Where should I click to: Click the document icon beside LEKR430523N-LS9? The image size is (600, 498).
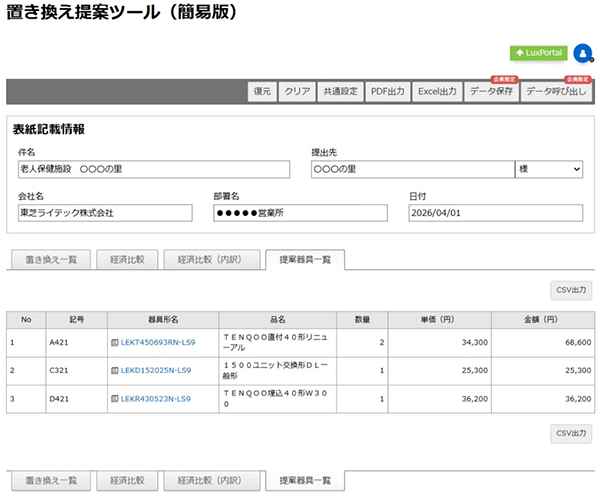tap(115, 399)
